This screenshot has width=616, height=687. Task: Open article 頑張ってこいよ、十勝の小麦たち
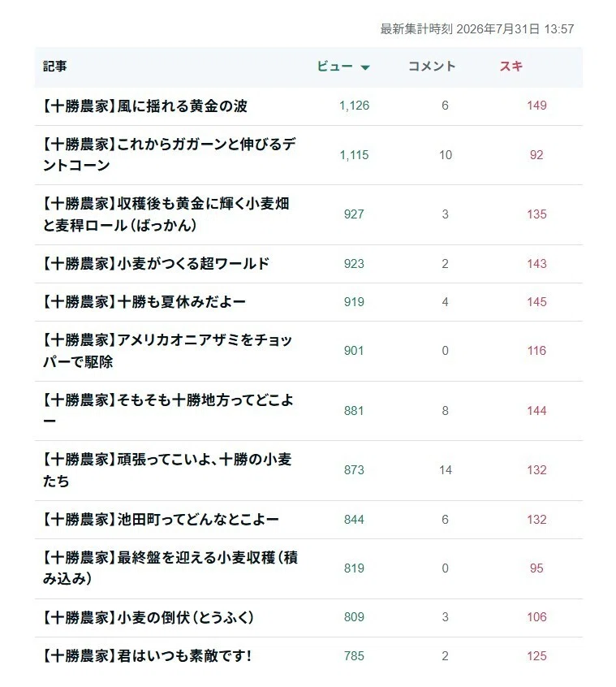(167, 470)
